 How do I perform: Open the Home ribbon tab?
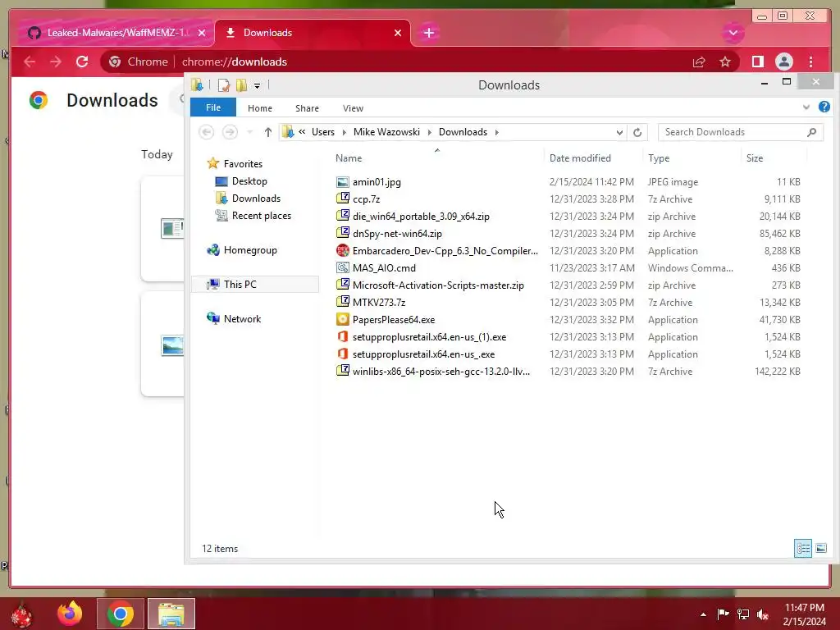coord(260,108)
